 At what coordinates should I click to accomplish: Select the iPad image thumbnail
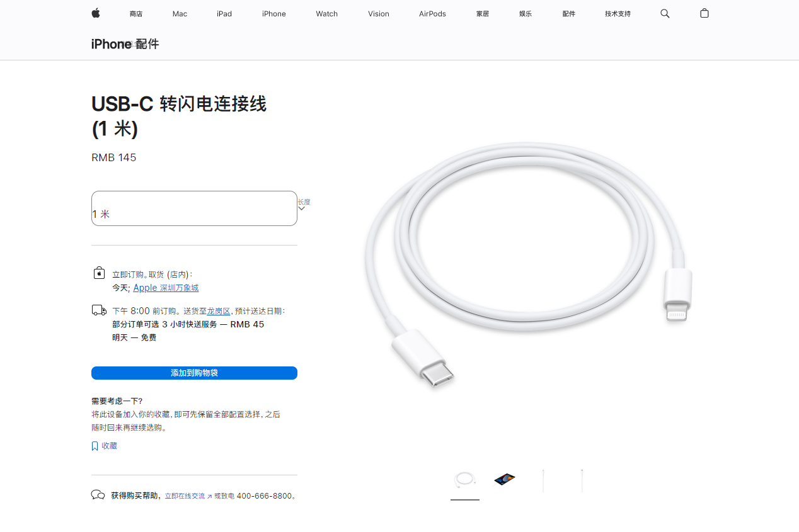(x=504, y=480)
